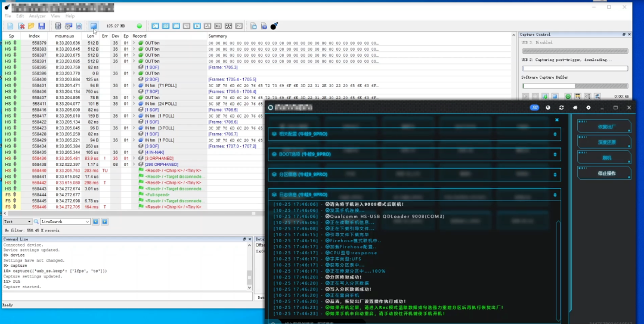Image resolution: width=644 pixels, height=324 pixels.
Task: Expand the 分区信息 section in dark window
Action: click(x=414, y=174)
